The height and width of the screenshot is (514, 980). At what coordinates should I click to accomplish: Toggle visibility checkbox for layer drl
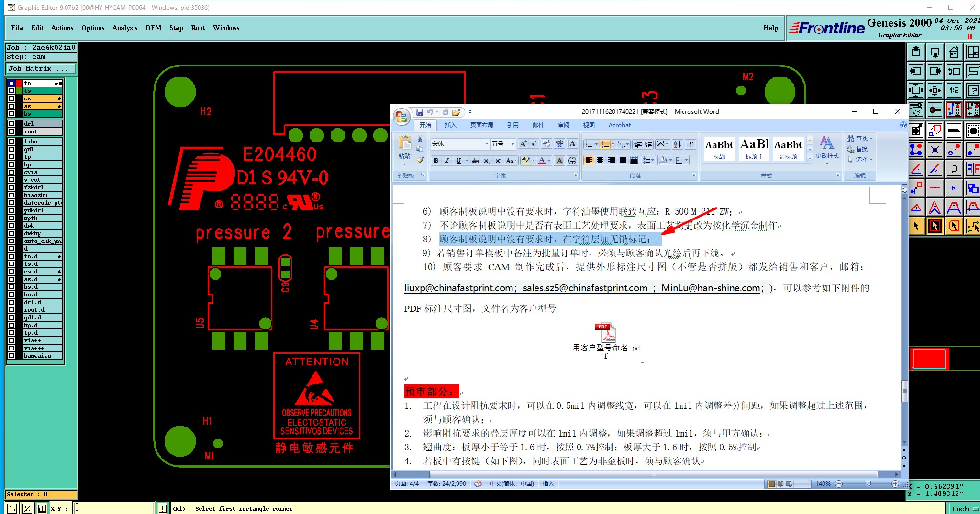coord(11,124)
